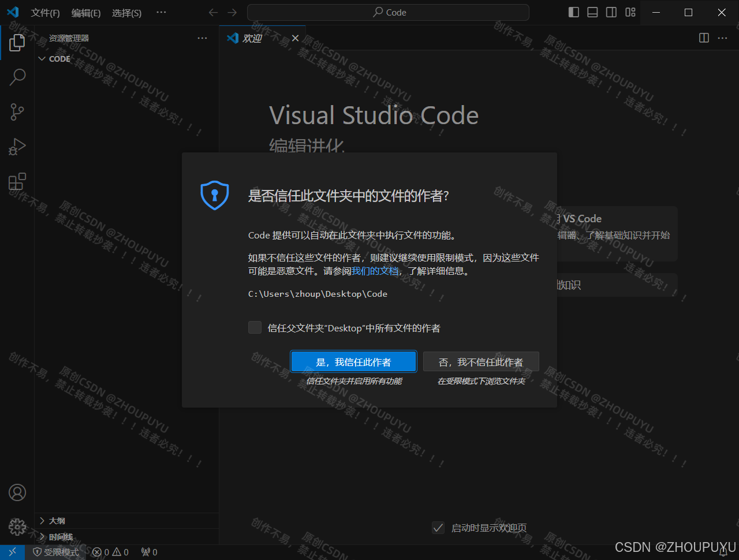739x560 pixels.
Task: Click the restricted mode 受限模式 status item
Action: coord(55,552)
